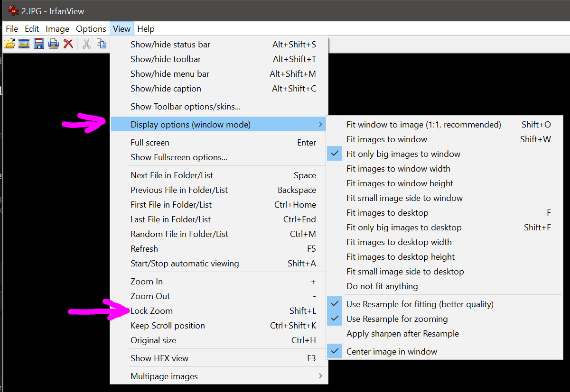This screenshot has height=392, width=570.
Task: Toggle Start/Stop automatic viewing
Action: [x=219, y=264]
